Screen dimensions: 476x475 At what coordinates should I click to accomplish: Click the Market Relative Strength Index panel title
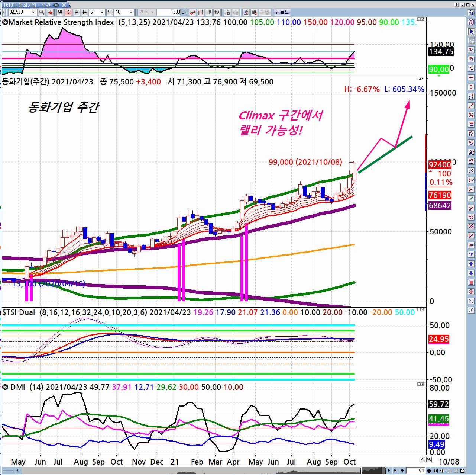(58, 22)
